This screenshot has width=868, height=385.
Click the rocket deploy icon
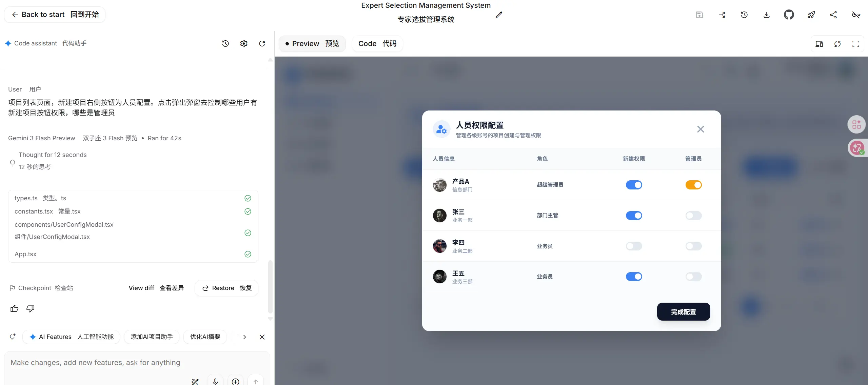coord(811,15)
